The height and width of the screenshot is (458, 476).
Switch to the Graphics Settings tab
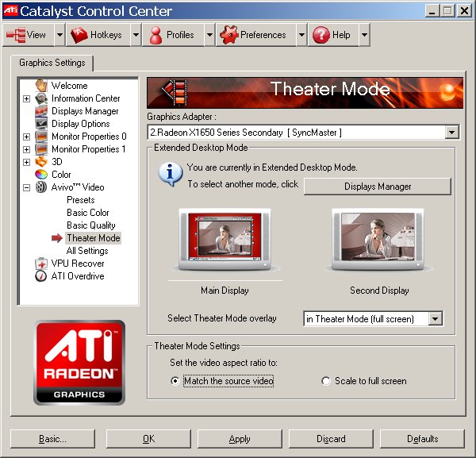tap(52, 63)
